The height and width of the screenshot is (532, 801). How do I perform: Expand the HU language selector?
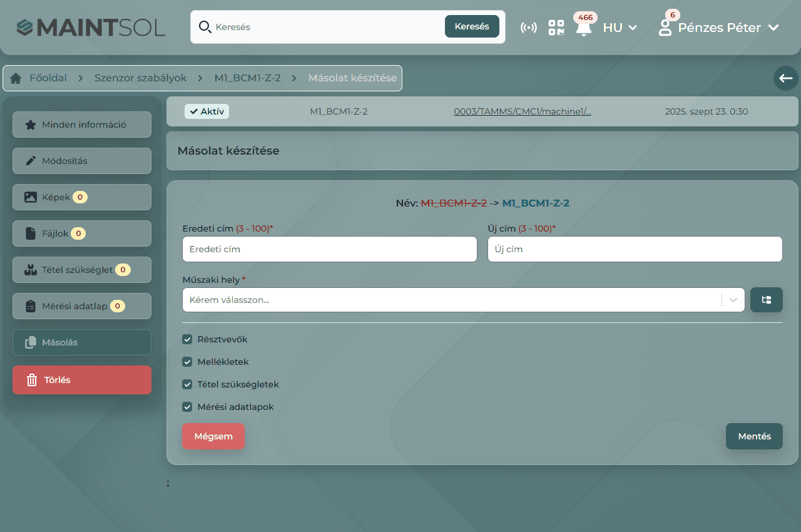coord(620,28)
